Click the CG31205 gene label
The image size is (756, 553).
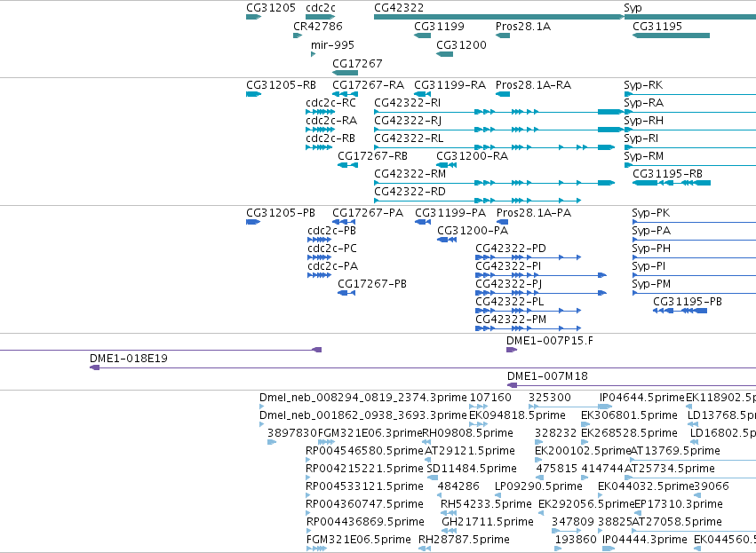coord(270,8)
